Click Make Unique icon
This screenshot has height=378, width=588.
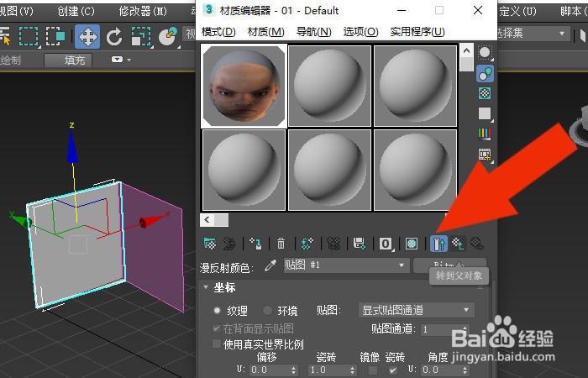coord(333,244)
